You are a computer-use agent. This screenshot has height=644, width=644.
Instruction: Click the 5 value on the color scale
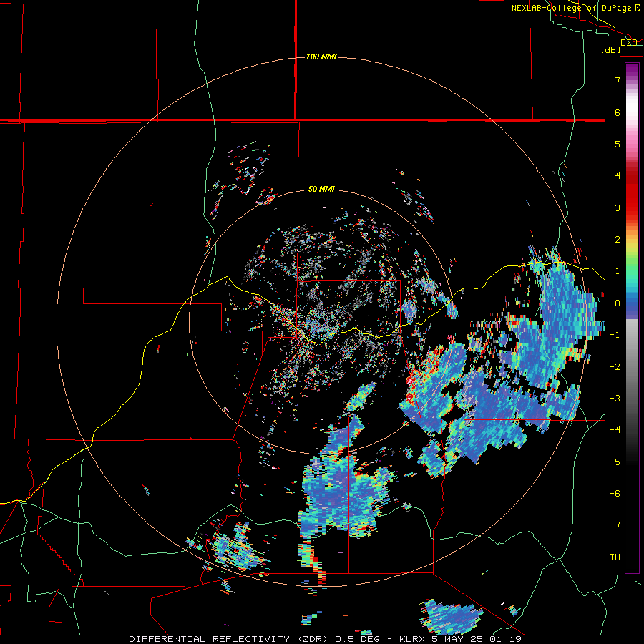coord(618,144)
